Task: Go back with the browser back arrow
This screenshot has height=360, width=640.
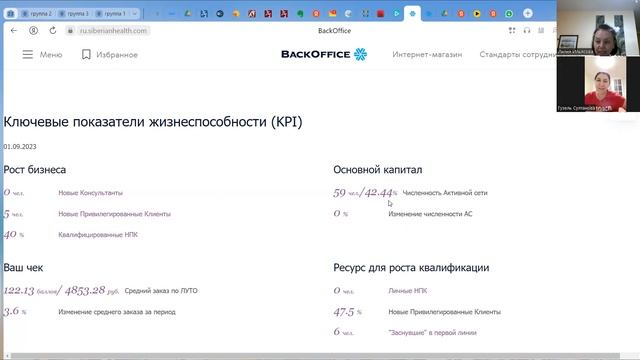Action: click(14, 31)
